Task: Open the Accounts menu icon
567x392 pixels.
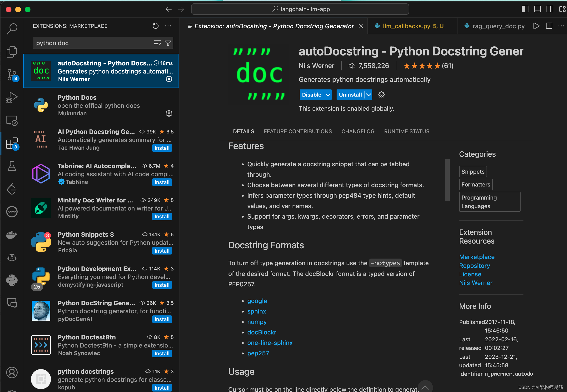Action: 12,372
